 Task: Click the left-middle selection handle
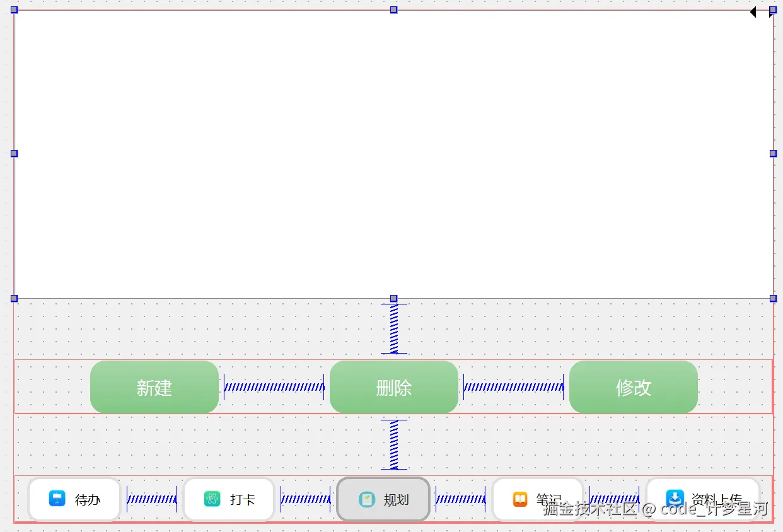click(14, 153)
